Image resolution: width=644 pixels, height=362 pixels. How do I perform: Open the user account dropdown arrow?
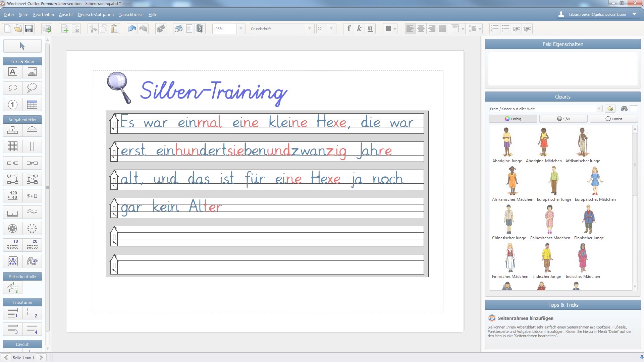[x=634, y=14]
